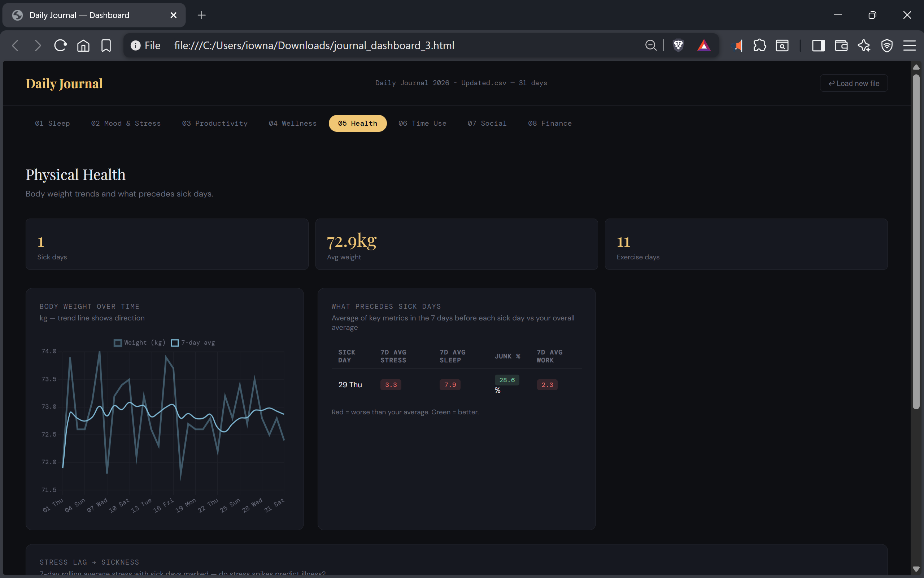Select the 03 Productivity tab
Viewport: 924px width, 578px height.
click(x=215, y=123)
